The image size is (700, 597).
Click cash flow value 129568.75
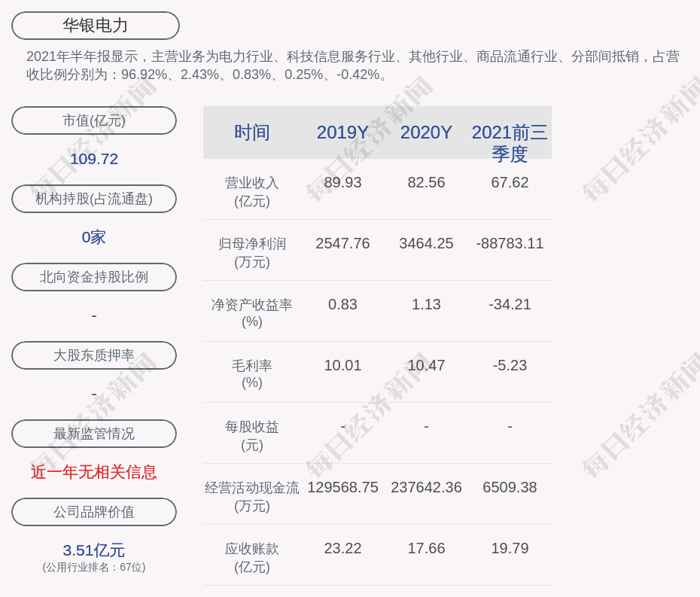point(343,487)
